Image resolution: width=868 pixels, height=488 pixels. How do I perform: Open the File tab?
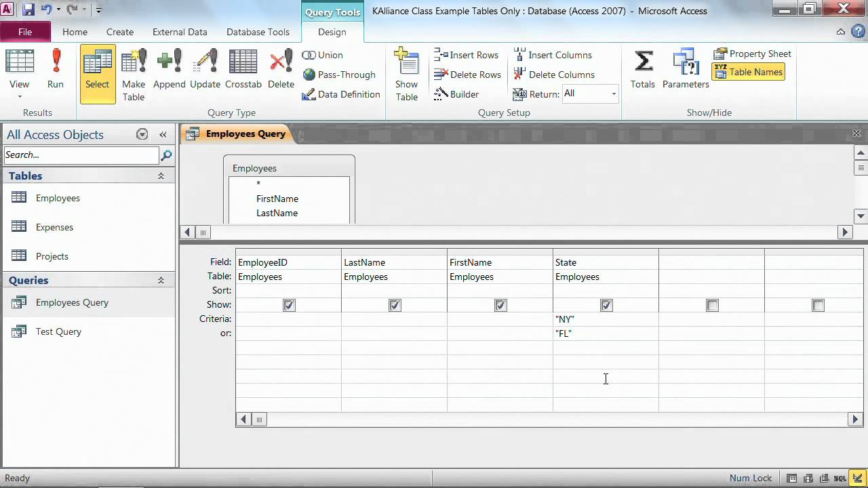pyautogui.click(x=25, y=32)
